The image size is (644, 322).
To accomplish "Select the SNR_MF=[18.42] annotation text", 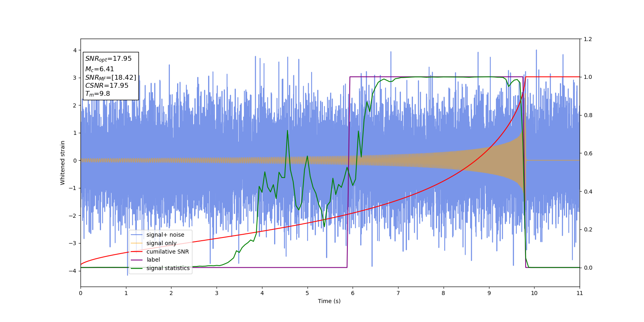I will [111, 78].
